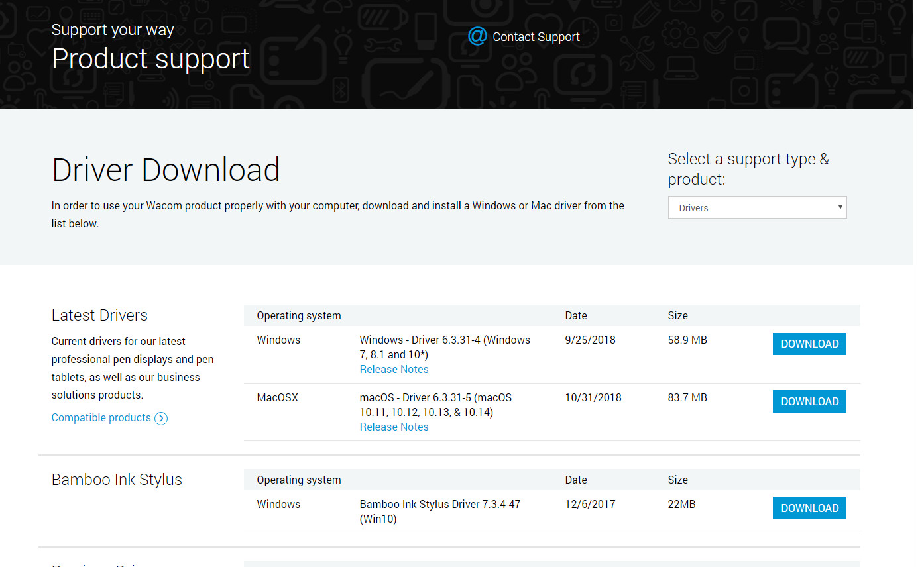This screenshot has height=567, width=924.
Task: Click the 83.7 MB size value
Action: [687, 397]
